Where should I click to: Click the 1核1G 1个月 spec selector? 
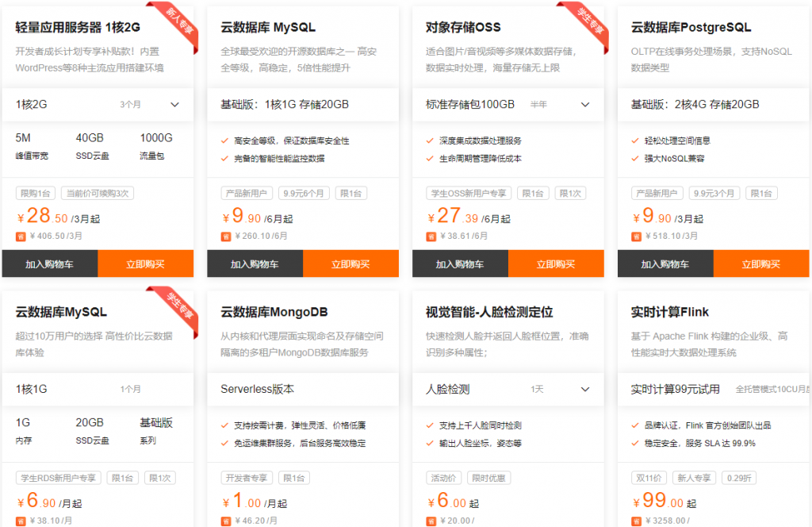click(x=98, y=389)
